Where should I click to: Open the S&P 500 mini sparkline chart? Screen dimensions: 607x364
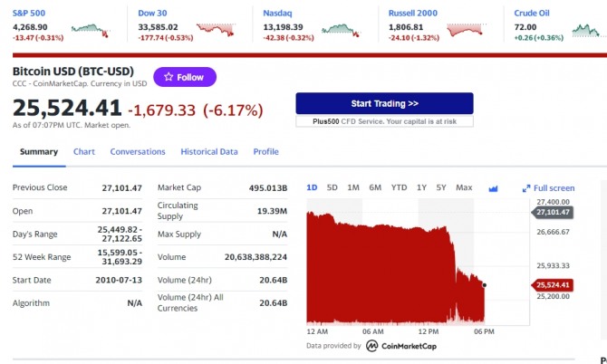pos(91,31)
